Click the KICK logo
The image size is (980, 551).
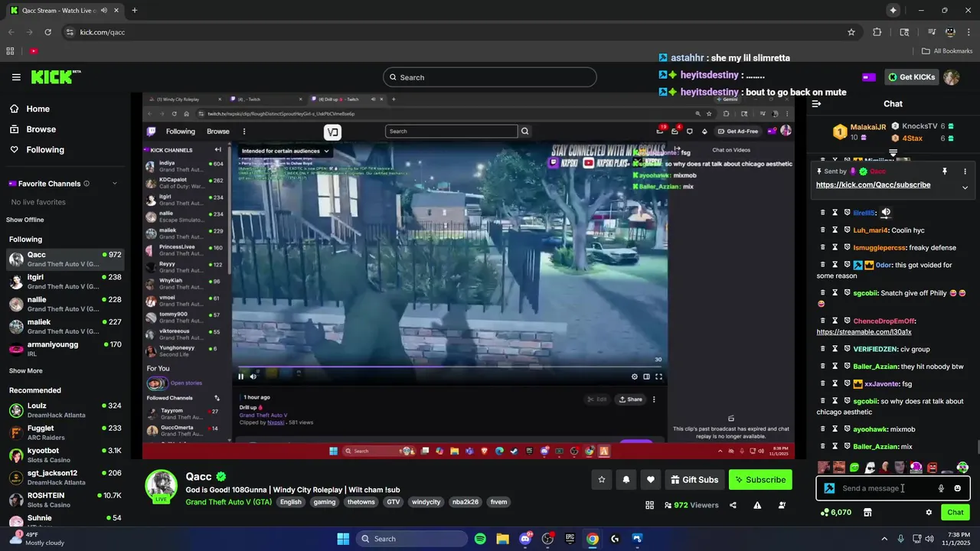coord(55,77)
